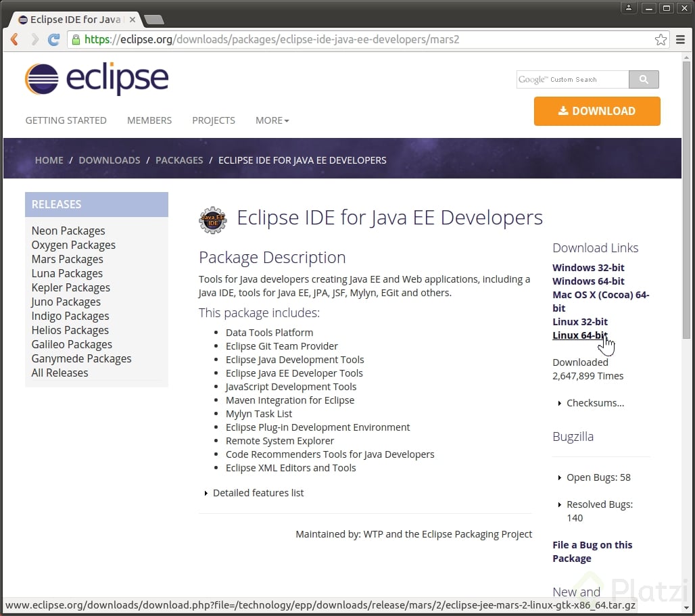Open Neon Packages in the releases list

click(x=68, y=231)
